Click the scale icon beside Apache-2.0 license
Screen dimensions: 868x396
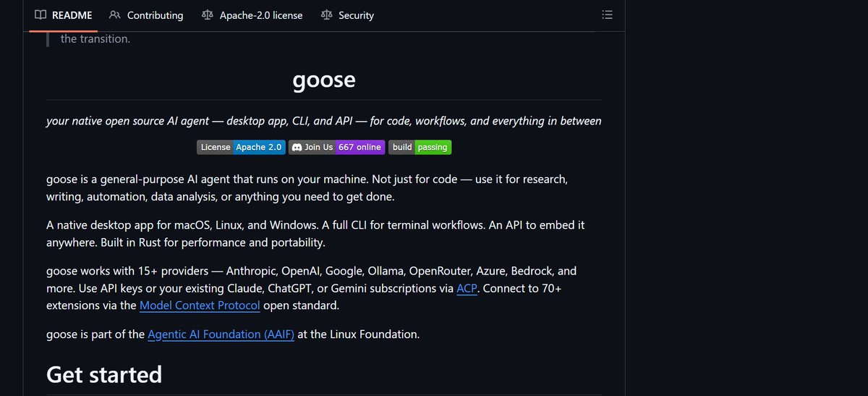click(x=208, y=15)
